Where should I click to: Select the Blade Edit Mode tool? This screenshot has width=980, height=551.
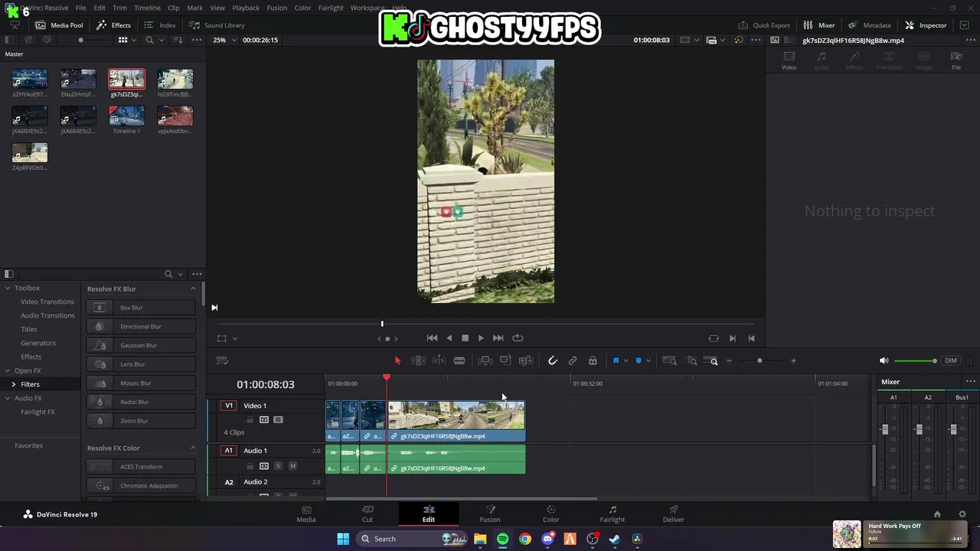pyautogui.click(x=459, y=360)
